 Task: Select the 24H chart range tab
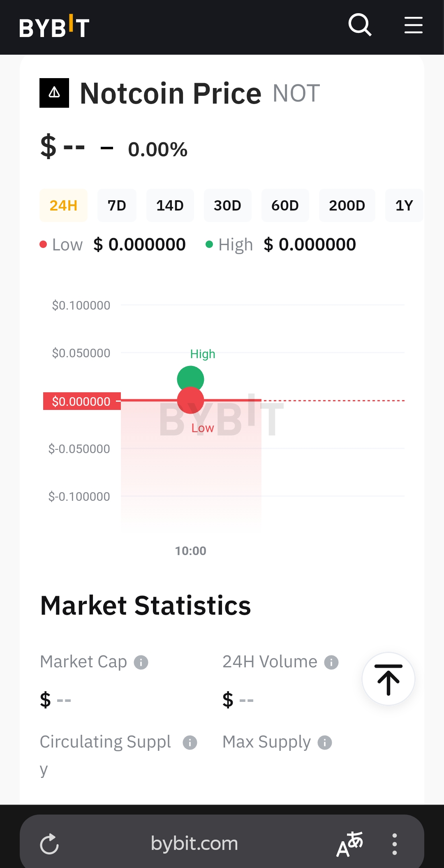(x=63, y=206)
